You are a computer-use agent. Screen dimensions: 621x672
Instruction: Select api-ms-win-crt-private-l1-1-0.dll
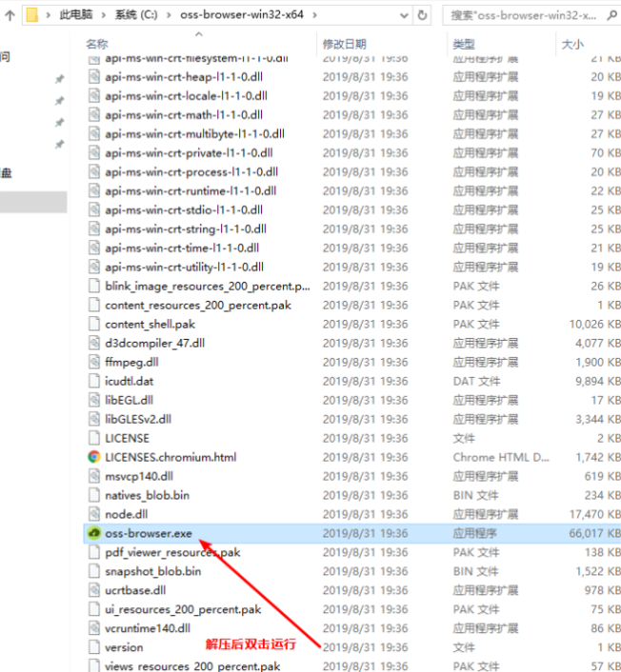pyautogui.click(x=189, y=153)
